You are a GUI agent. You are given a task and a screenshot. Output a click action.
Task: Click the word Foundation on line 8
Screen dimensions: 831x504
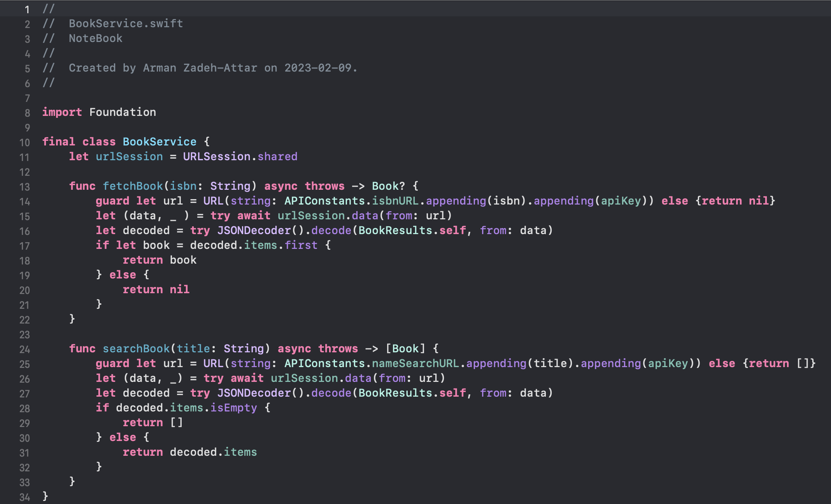coord(123,112)
